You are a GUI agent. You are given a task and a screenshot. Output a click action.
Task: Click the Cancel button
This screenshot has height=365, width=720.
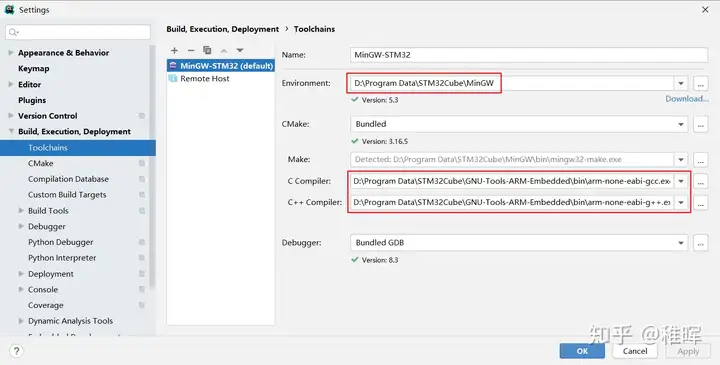click(635, 351)
